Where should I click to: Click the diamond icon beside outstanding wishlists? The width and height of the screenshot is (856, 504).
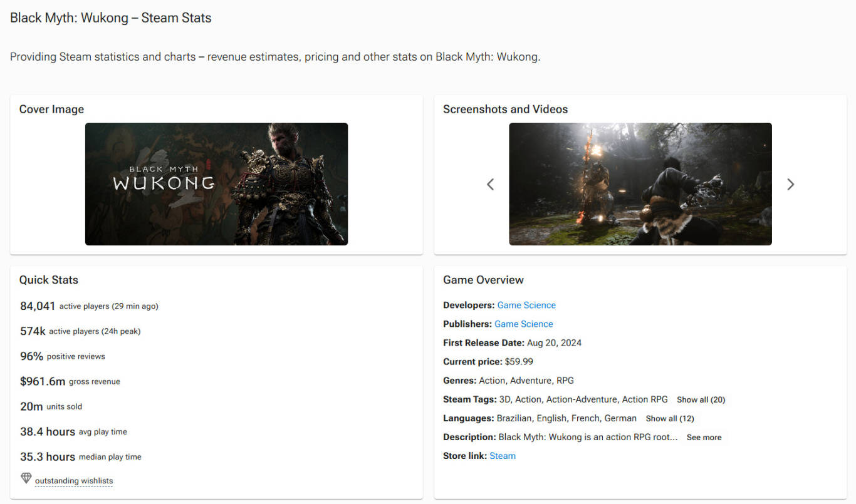26,478
